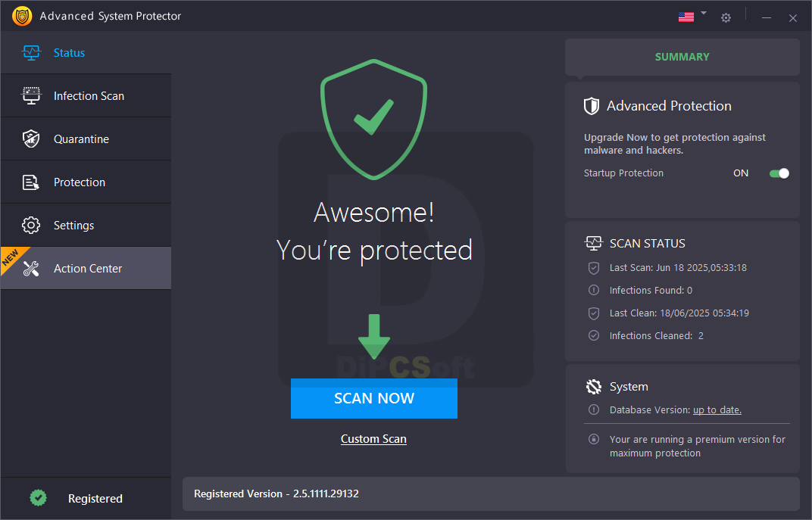Click the info icon beside Database Version
Viewport: 812px width, 520px height.
[594, 409]
